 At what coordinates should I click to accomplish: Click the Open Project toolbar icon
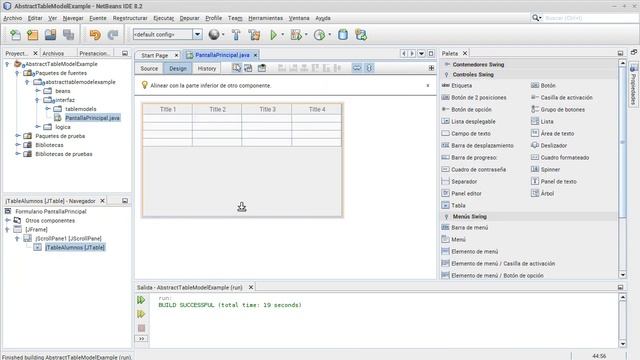click(51, 35)
